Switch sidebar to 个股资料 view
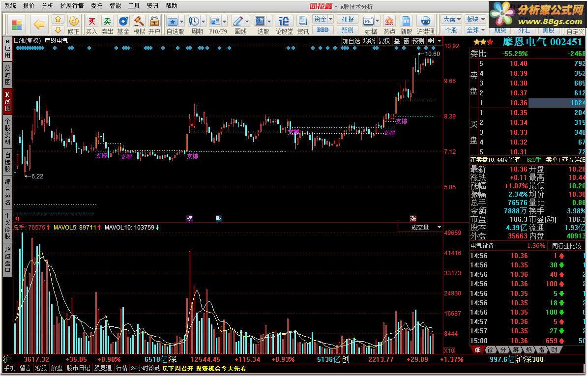588x377 pixels. (7, 131)
